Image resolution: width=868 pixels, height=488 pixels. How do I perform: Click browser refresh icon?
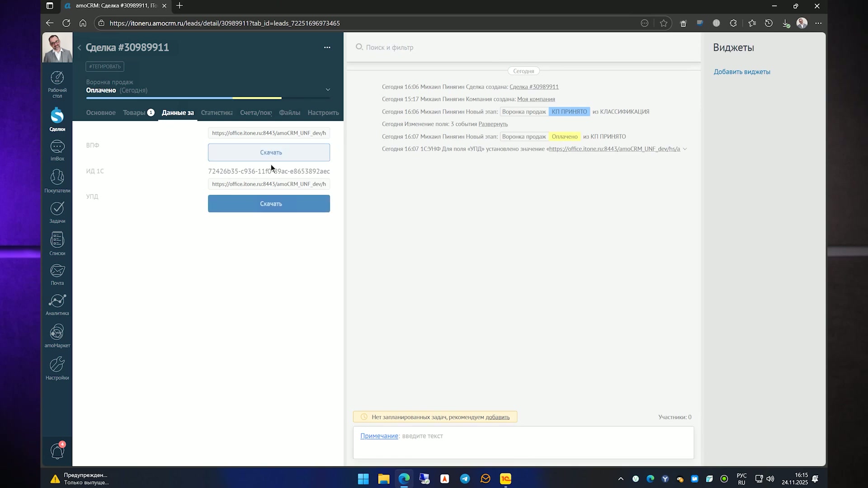66,23
